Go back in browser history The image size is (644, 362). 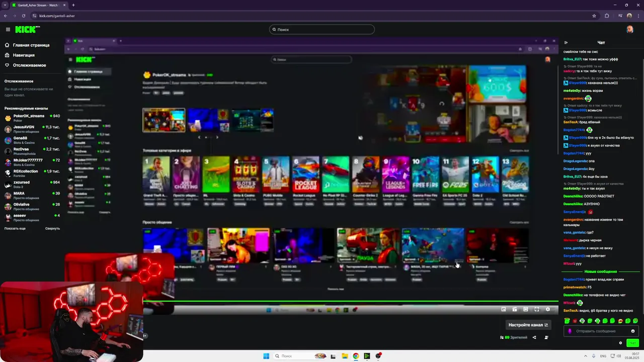coord(6,16)
